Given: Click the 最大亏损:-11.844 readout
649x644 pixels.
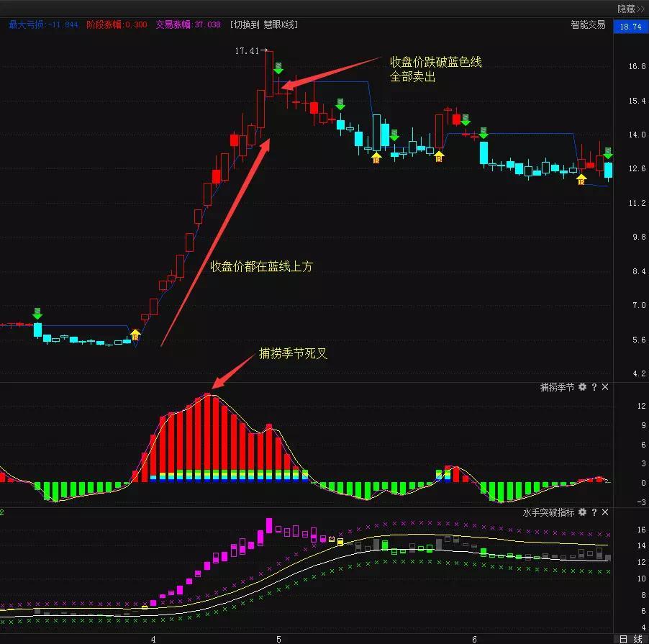Looking at the screenshot, I should [43, 25].
